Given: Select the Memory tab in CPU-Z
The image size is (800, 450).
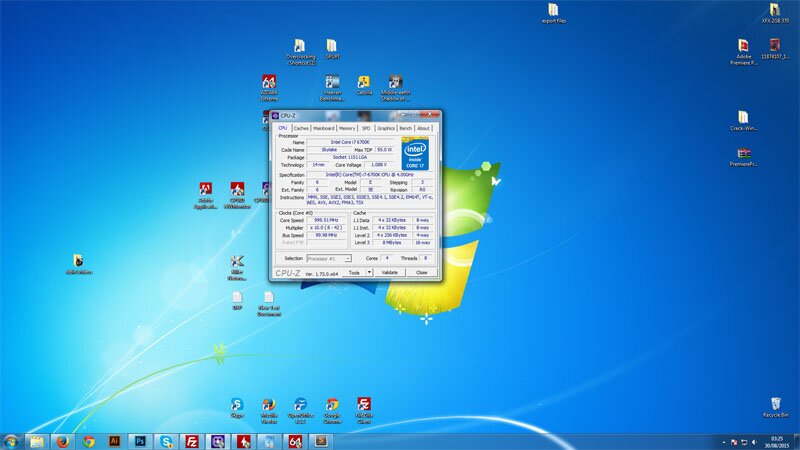Looking at the screenshot, I should 347,128.
